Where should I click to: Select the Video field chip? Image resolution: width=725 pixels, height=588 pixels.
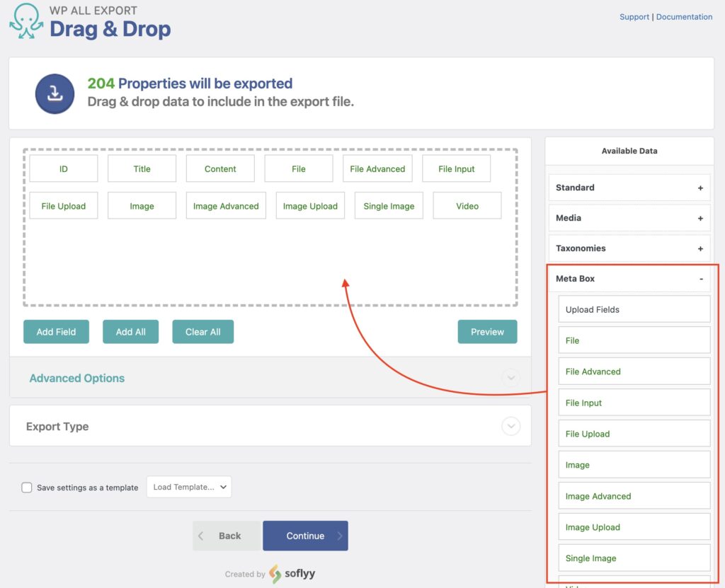click(x=467, y=205)
